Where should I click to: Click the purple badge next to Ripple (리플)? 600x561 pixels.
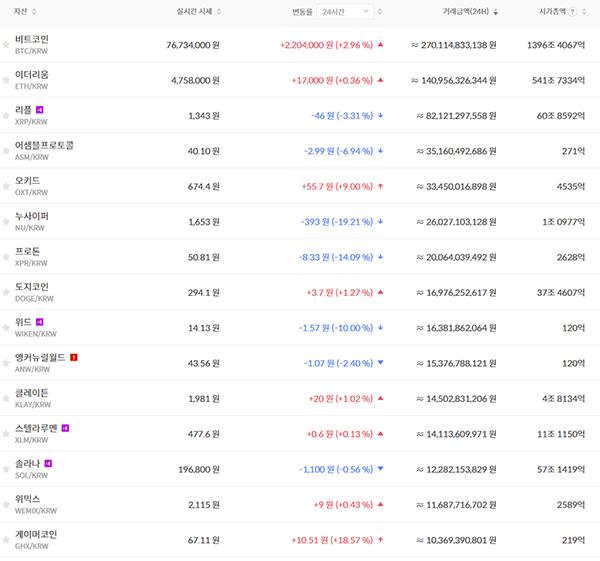coord(40,110)
